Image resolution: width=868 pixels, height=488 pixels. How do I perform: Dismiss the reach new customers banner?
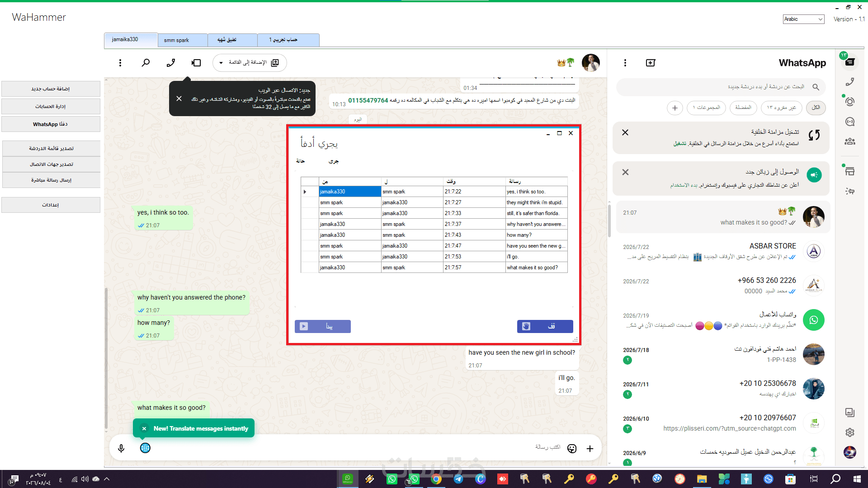625,172
